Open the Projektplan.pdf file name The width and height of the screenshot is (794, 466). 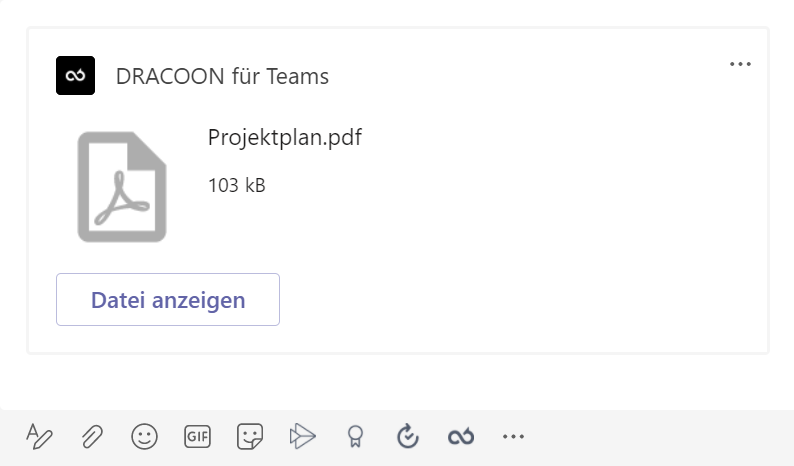tap(285, 138)
